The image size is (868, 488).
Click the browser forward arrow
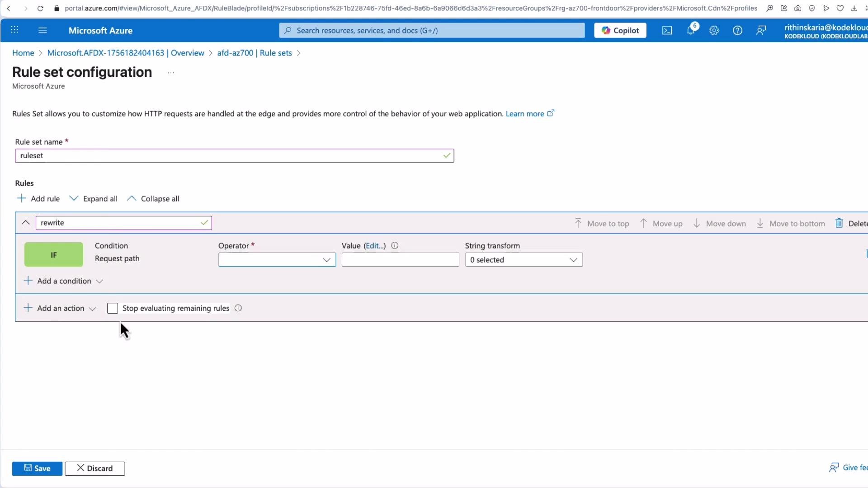click(25, 8)
